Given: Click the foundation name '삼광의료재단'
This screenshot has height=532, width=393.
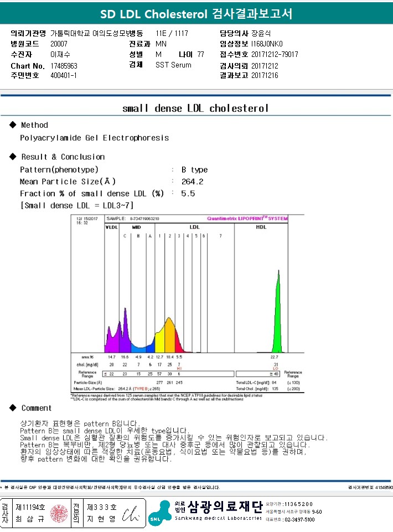Looking at the screenshot, I should [x=225, y=507].
